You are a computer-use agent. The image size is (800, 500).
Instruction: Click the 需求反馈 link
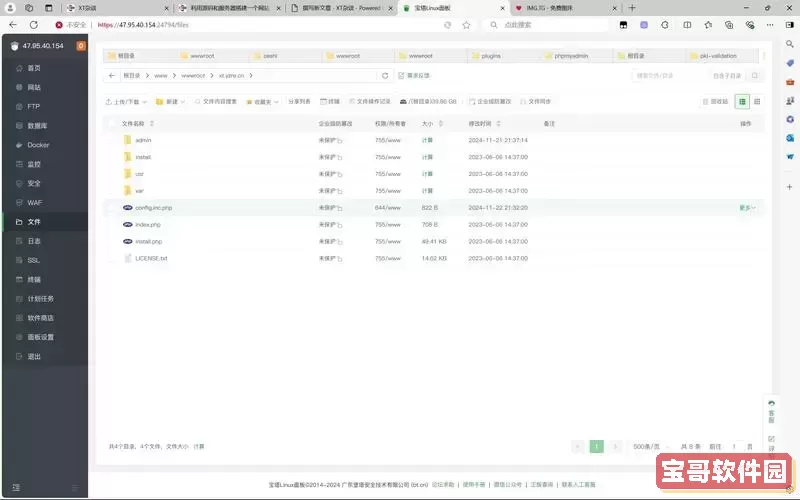[x=414, y=76]
